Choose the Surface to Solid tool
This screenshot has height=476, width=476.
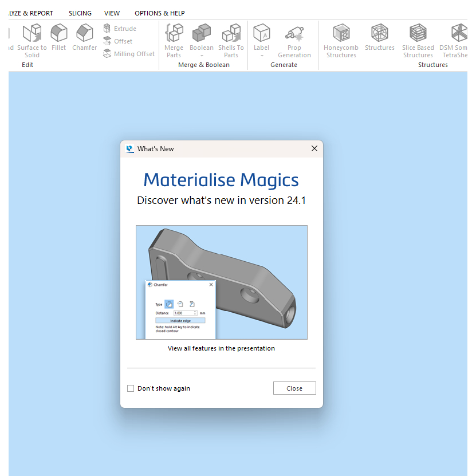32,34
